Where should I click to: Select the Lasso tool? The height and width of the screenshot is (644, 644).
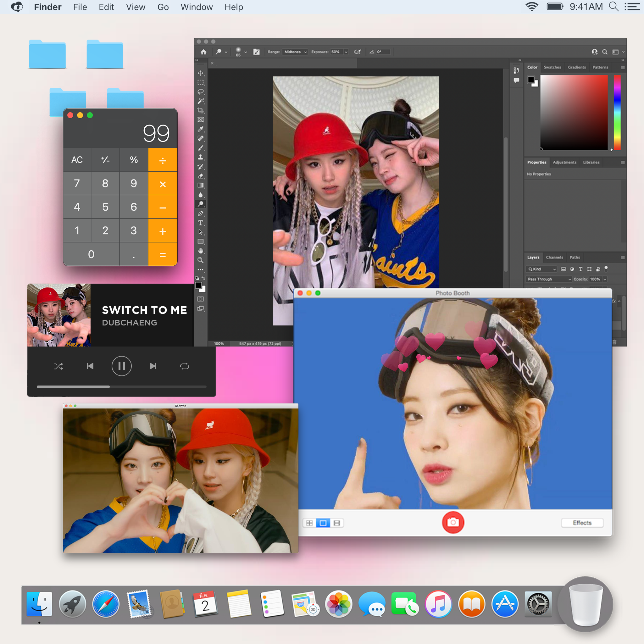tap(200, 92)
